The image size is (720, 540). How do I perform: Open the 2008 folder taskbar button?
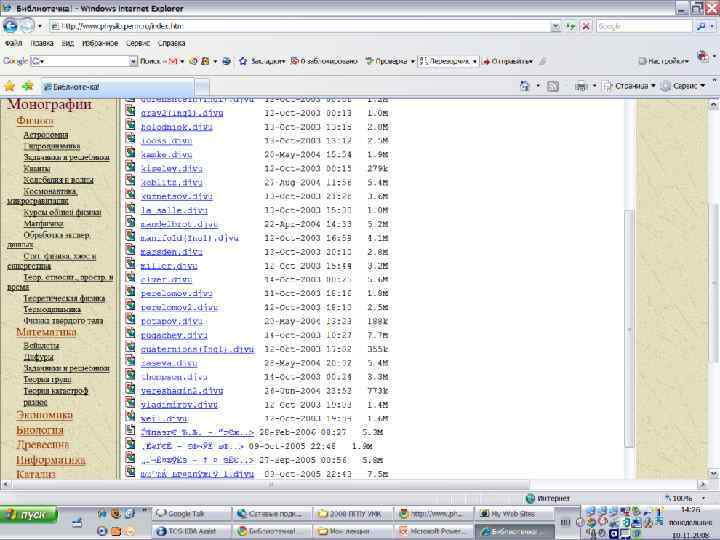[x=353, y=514]
